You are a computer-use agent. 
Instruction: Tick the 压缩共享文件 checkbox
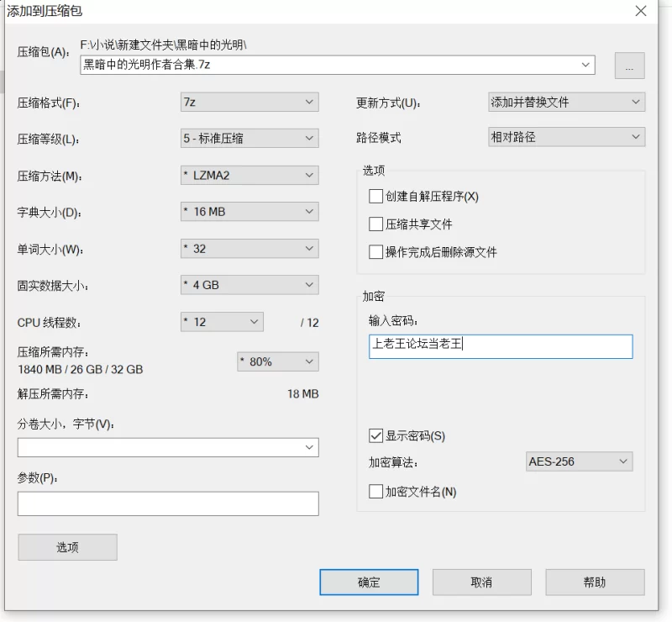375,224
